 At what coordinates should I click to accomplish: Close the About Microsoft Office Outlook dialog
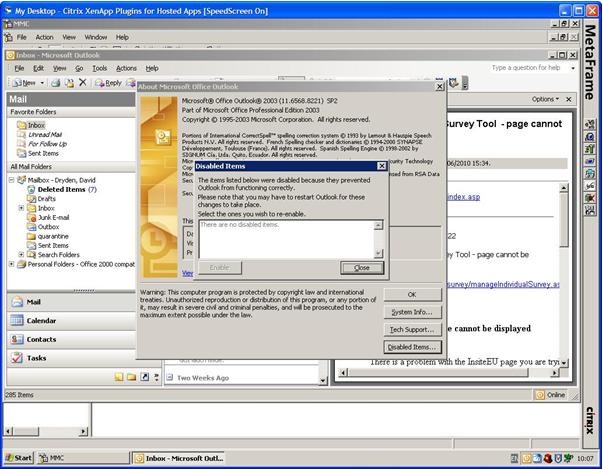pyautogui.click(x=440, y=86)
